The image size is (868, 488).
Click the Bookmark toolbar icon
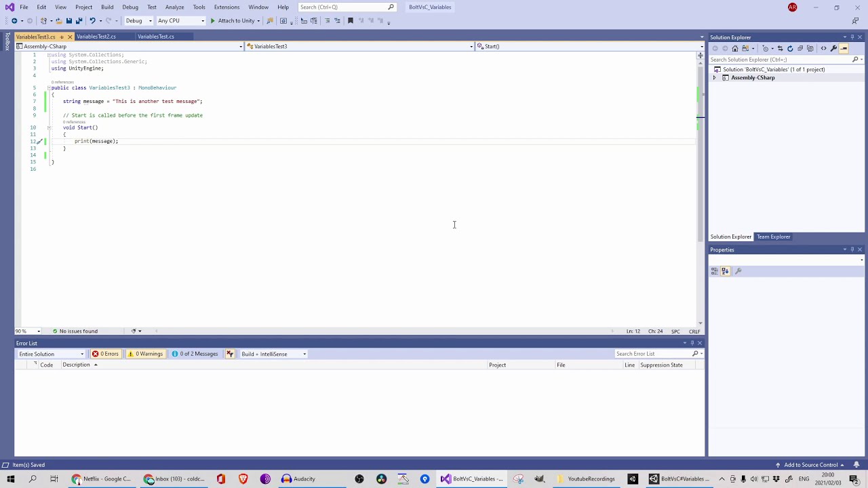[x=351, y=21]
